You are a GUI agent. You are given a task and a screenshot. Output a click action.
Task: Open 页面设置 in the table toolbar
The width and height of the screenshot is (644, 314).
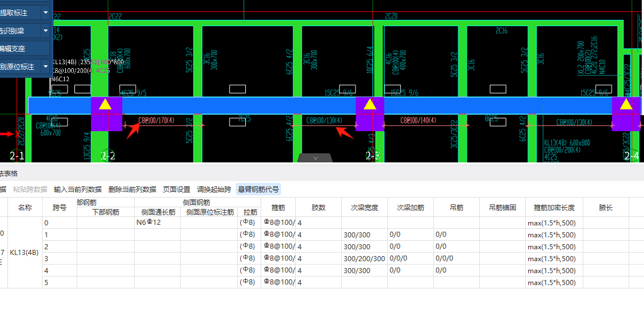(177, 189)
